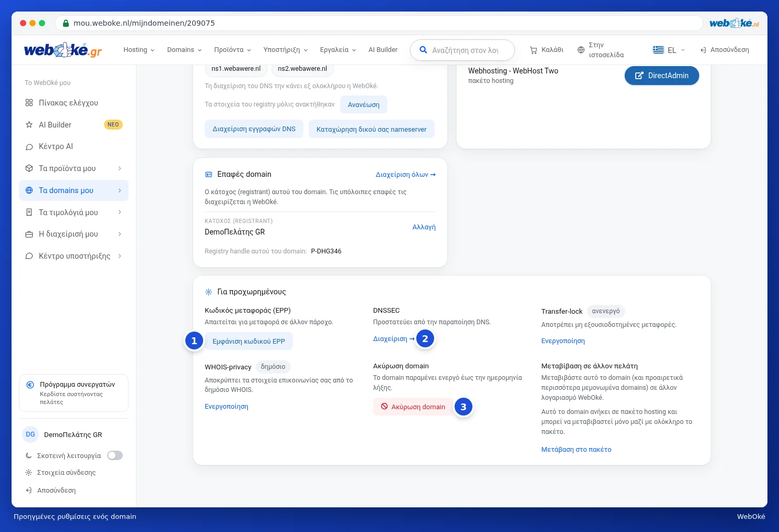
Task: Toggle the Σκοτεινή λειτουργία dark mode switch
Action: (115, 455)
